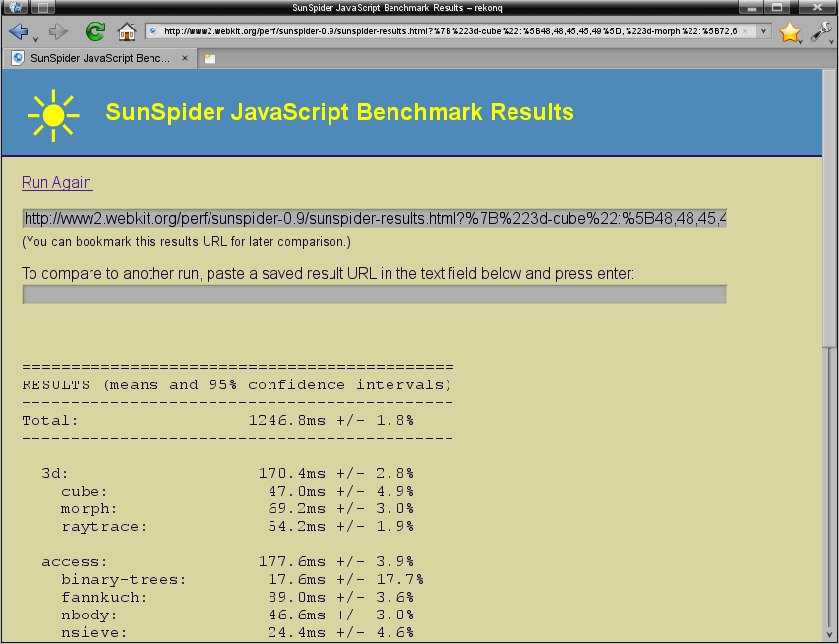The width and height of the screenshot is (839, 644).
Task: Click the '3d:' category row
Action: click(x=227, y=473)
